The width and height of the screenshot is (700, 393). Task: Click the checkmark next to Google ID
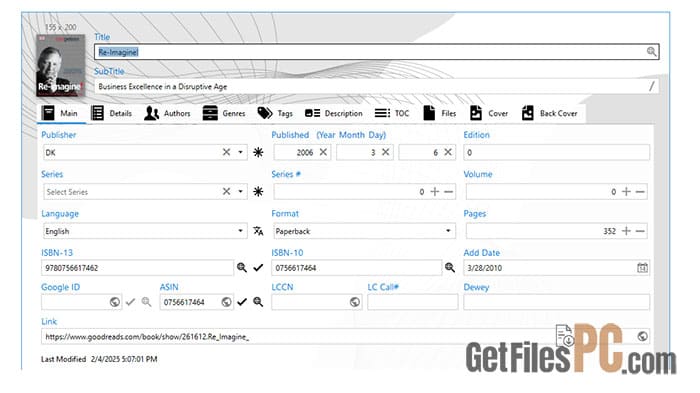pyautogui.click(x=130, y=302)
